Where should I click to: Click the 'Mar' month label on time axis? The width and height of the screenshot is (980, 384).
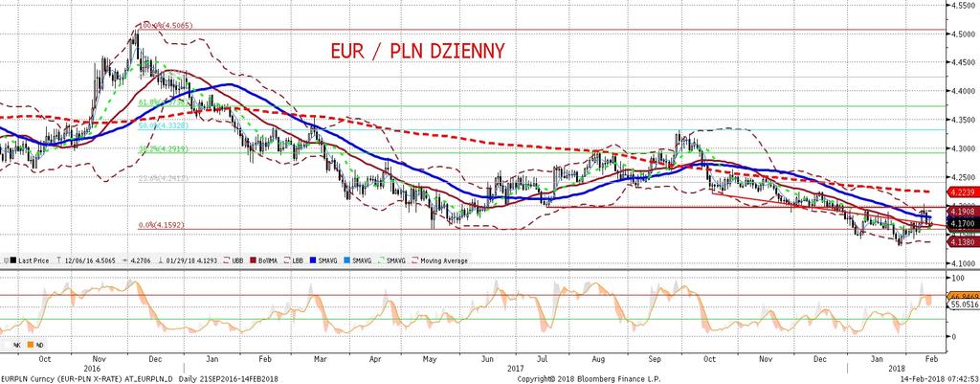tap(320, 360)
